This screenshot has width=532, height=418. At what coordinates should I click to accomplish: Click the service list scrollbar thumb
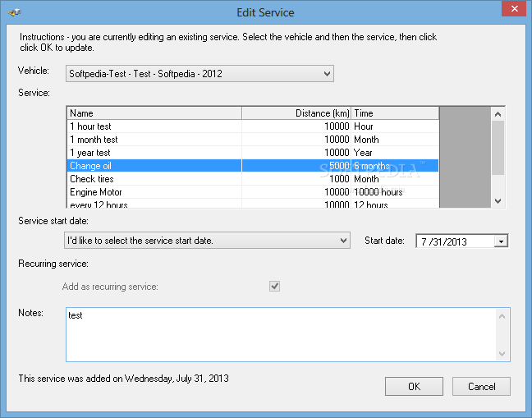coord(498,148)
